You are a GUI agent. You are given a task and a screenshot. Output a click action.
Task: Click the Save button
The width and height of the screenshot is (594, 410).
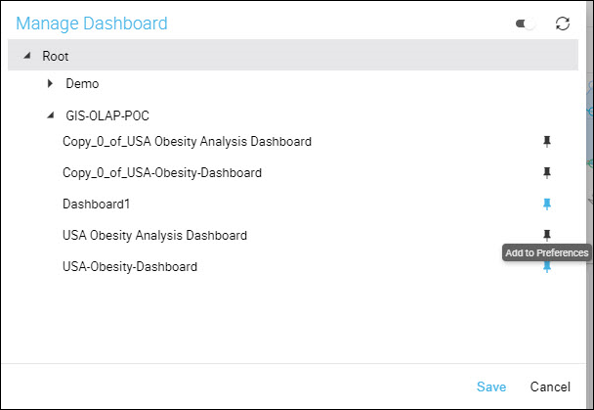pos(491,387)
